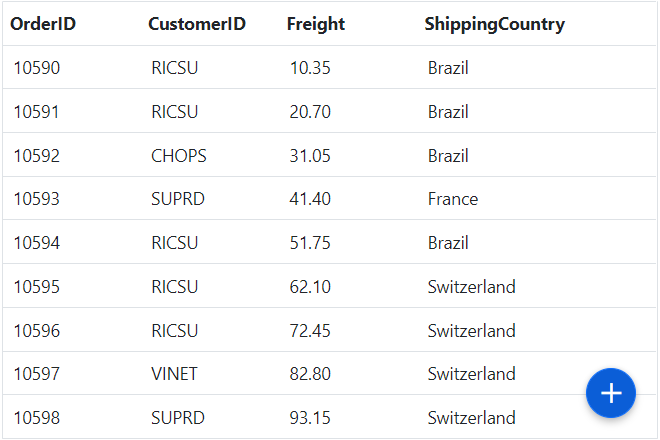Image resolution: width=660 pixels, height=440 pixels.
Task: Sort by the CustomerID column header
Action: click(197, 24)
